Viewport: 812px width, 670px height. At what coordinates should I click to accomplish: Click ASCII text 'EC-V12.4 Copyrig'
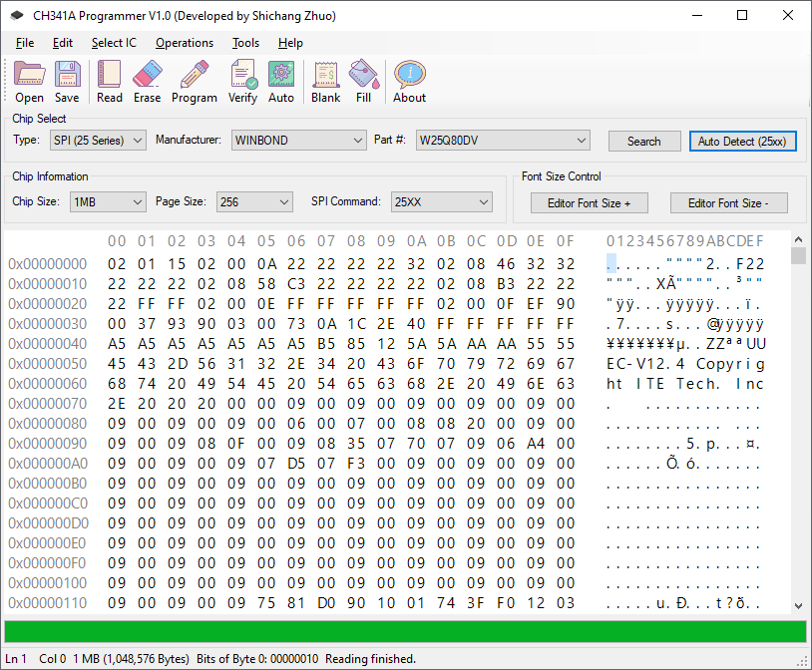click(x=685, y=364)
